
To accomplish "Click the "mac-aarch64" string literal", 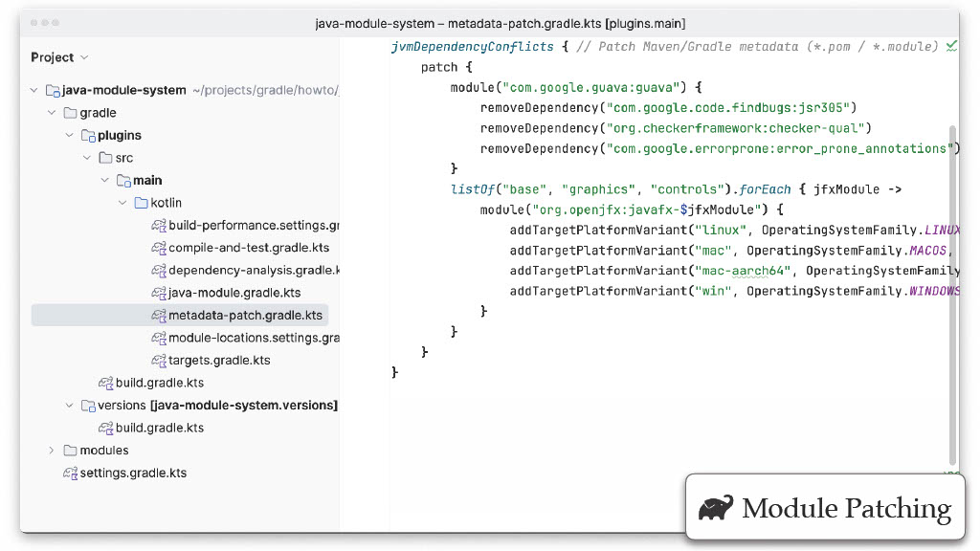I will [x=743, y=271].
